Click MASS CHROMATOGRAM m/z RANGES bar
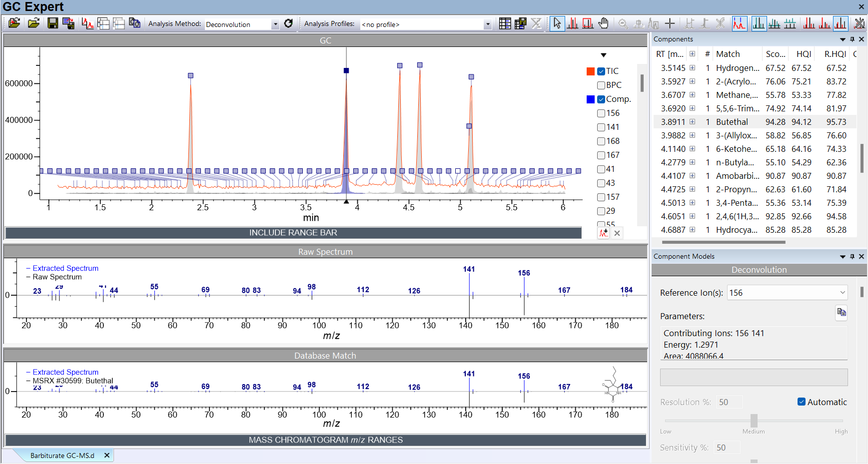Image resolution: width=868 pixels, height=464 pixels. [325, 440]
